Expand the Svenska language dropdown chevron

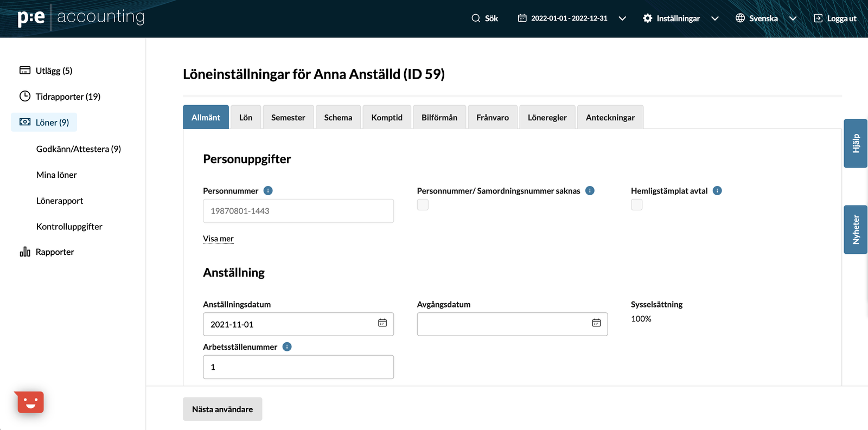793,18
